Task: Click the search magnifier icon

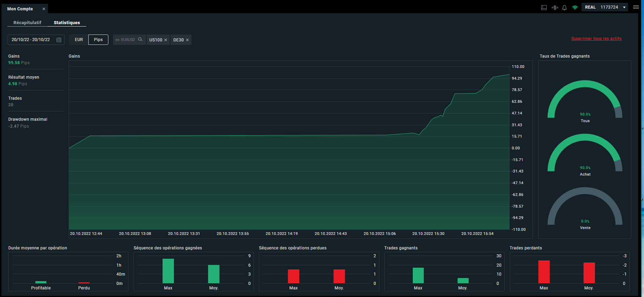Action: [140, 39]
